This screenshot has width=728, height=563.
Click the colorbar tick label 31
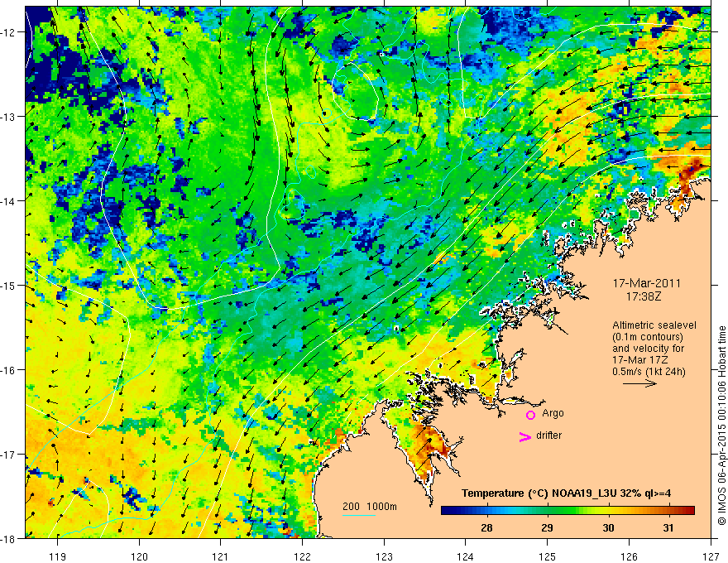[x=668, y=527]
